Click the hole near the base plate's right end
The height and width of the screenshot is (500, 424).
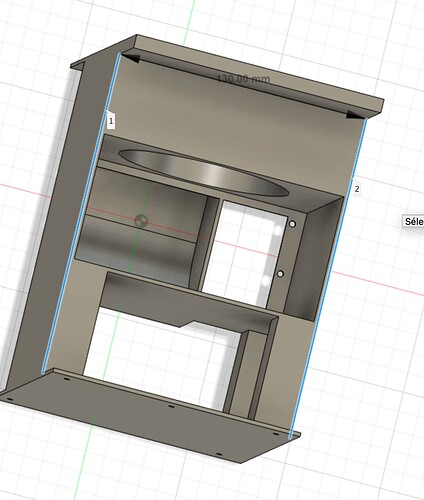275,434
